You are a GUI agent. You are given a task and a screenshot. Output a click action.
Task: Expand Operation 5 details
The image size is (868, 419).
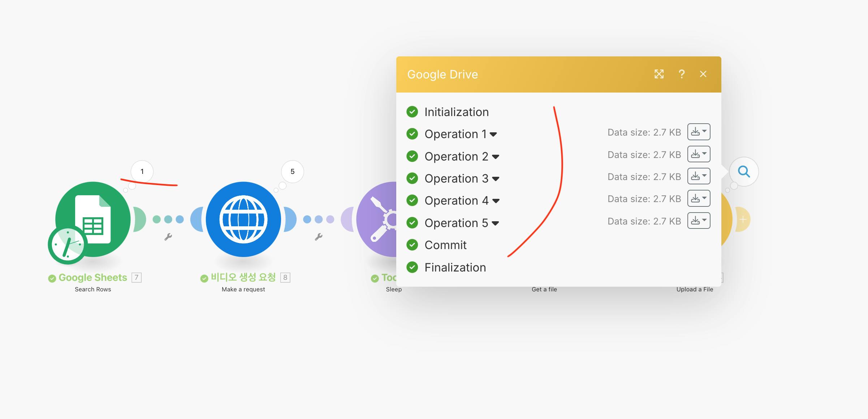point(462,223)
